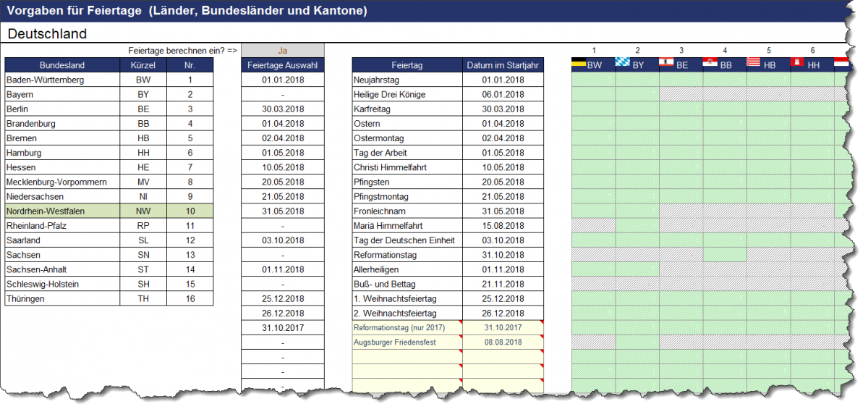
Task: Click the 'MV' abbreviation in Kürzel column
Action: [x=143, y=182]
